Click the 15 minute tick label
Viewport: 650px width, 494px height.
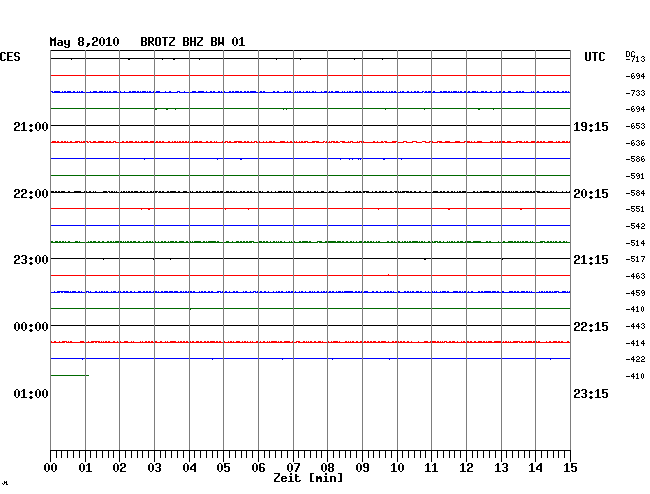coord(570,467)
